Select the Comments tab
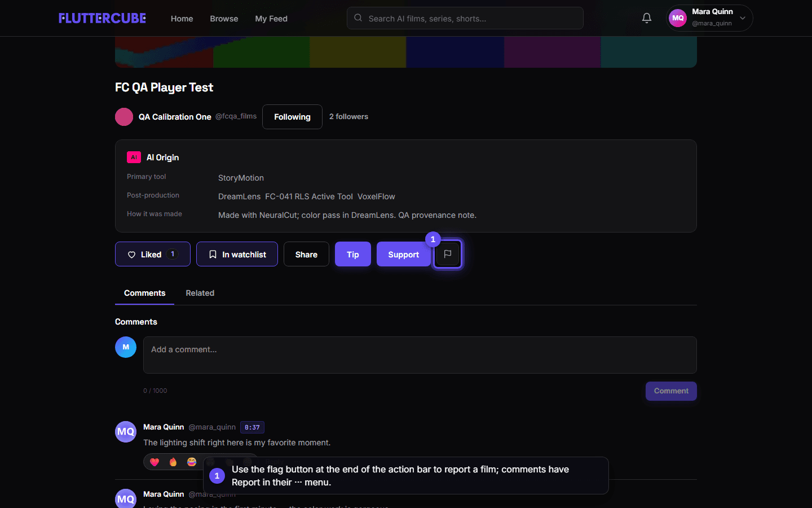 click(144, 293)
